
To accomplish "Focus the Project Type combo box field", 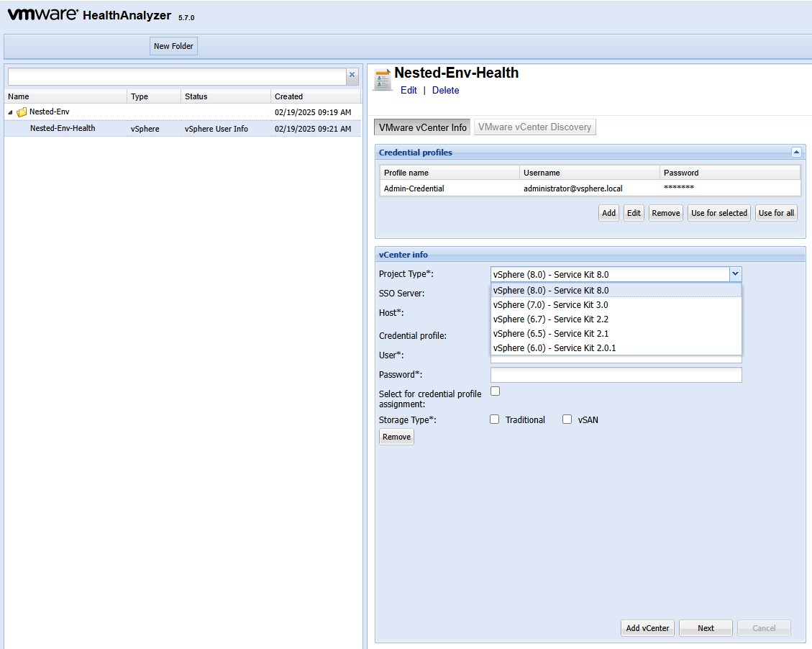I will (x=610, y=275).
